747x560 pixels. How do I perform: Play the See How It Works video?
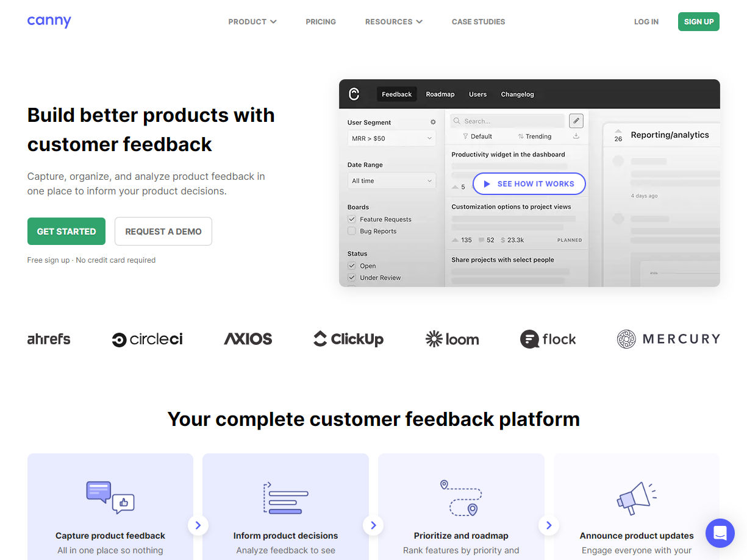pos(529,183)
